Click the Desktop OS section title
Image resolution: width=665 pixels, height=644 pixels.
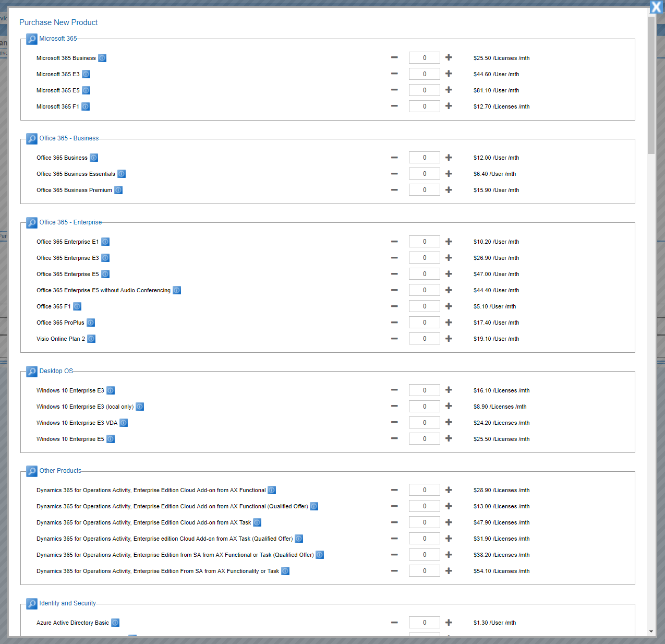click(56, 371)
